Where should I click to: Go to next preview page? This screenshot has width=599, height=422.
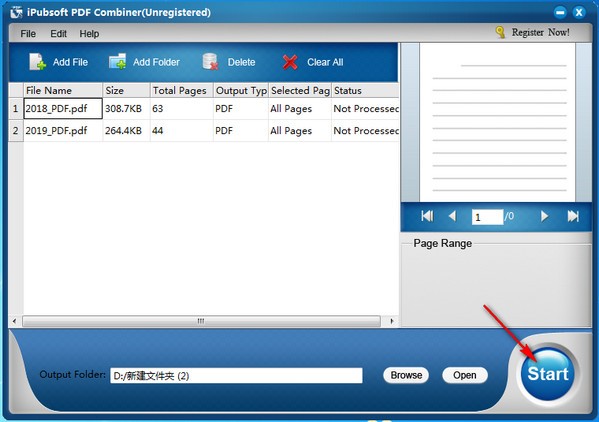(544, 216)
